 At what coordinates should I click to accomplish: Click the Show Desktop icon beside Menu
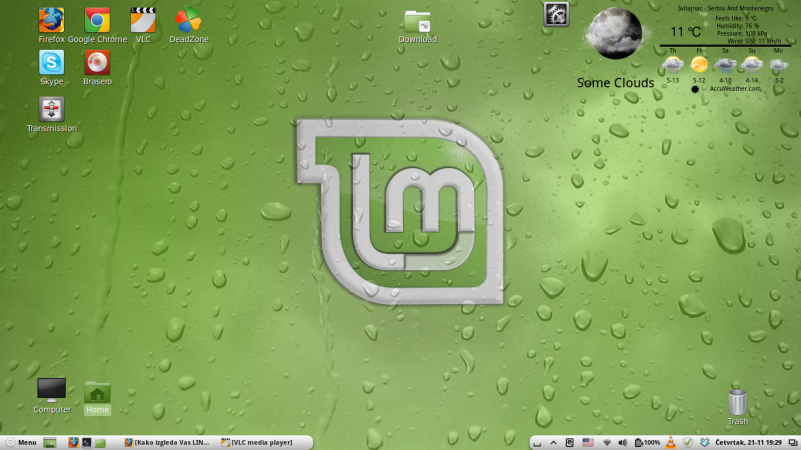pyautogui.click(x=50, y=442)
